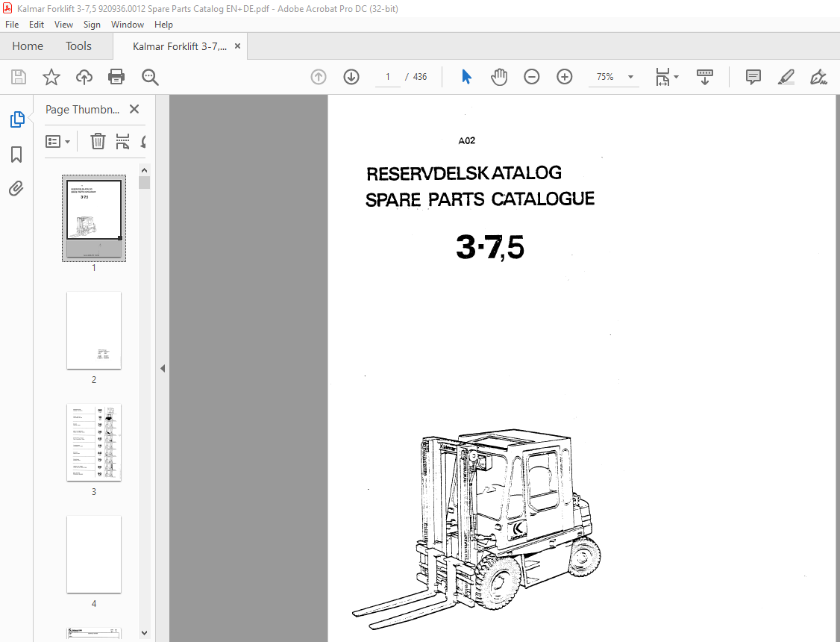Screen dimensions: 840x642
Task: Close the Page Thumbnails panel
Action: (x=134, y=109)
